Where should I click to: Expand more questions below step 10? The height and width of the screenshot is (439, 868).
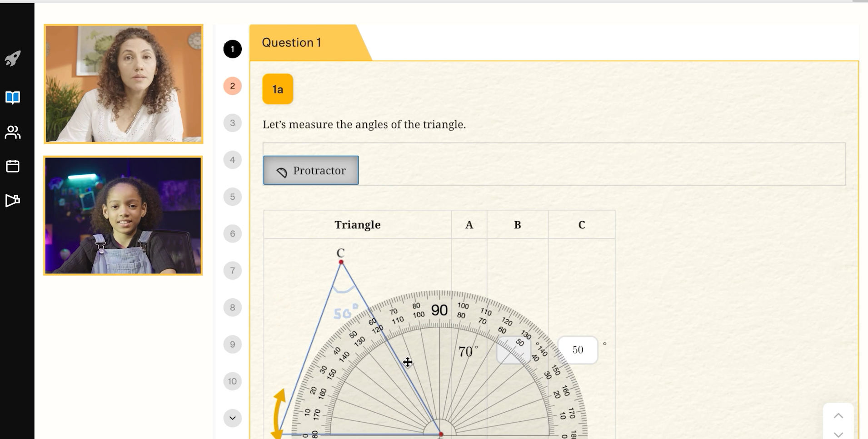tap(232, 417)
